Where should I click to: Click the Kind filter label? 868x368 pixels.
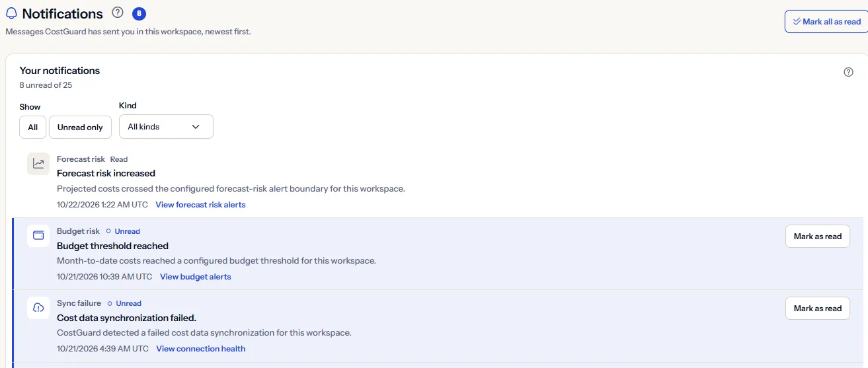click(128, 106)
